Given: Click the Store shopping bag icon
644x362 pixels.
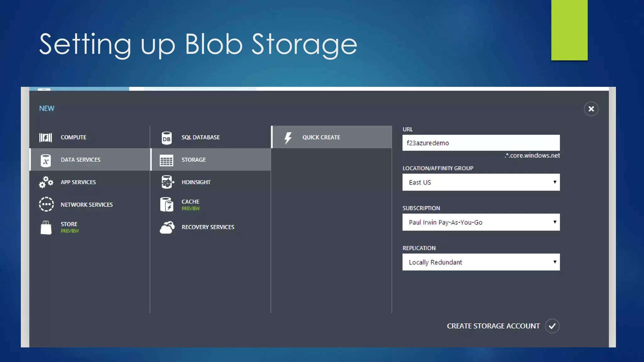Looking at the screenshot, I should [x=46, y=227].
